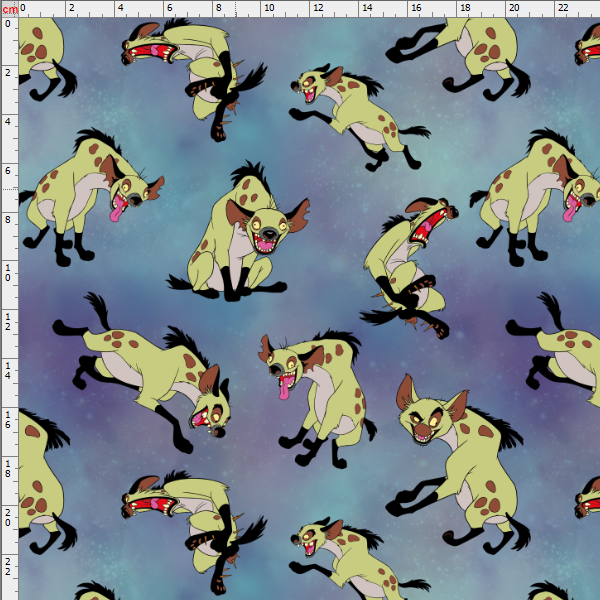The height and width of the screenshot is (600, 600).
Task: Click the upside-down hyena near the bottom left
Action: coord(195,520)
